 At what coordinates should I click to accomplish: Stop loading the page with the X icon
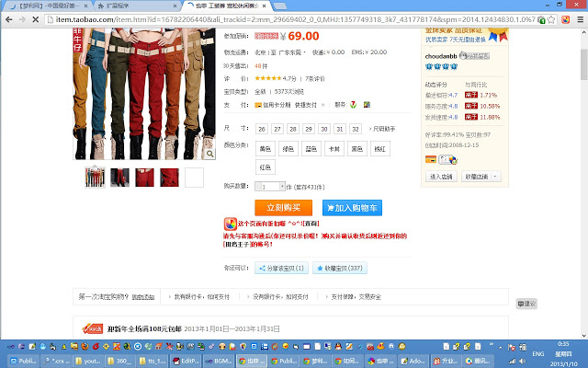point(36,19)
